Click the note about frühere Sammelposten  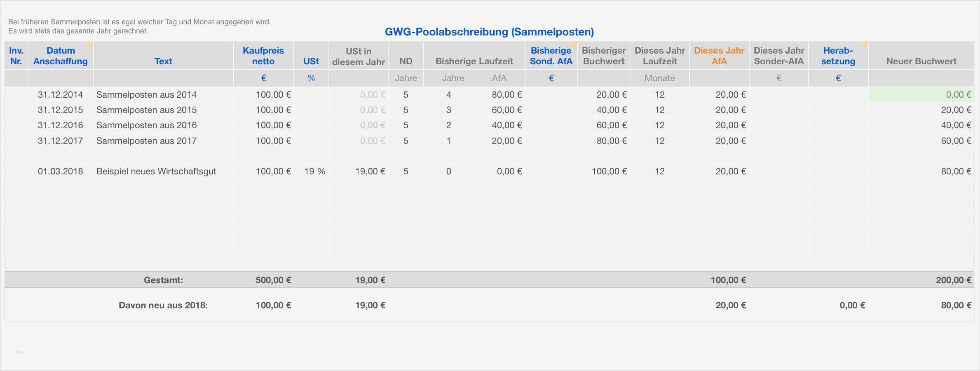[140, 26]
